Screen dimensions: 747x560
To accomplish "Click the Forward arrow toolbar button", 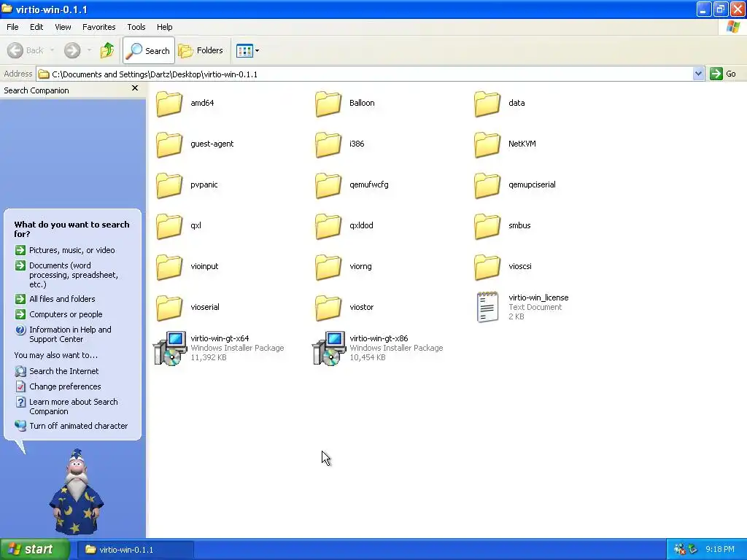I will 72,50.
